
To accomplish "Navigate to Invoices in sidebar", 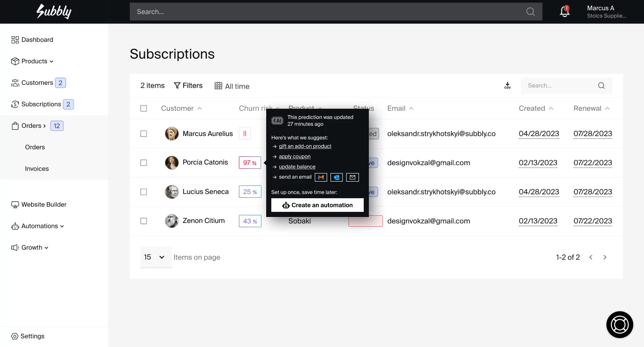I will coord(37,169).
